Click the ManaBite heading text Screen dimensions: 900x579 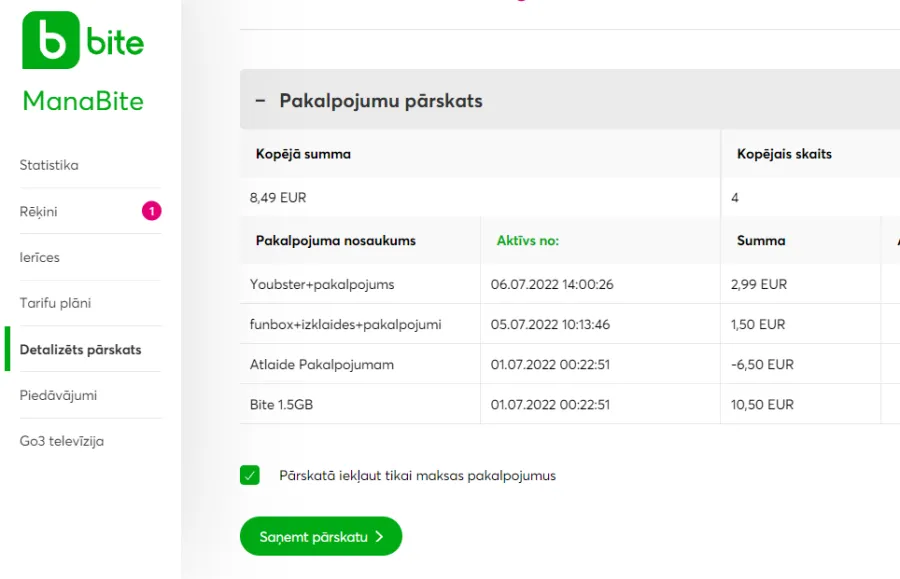(x=83, y=101)
